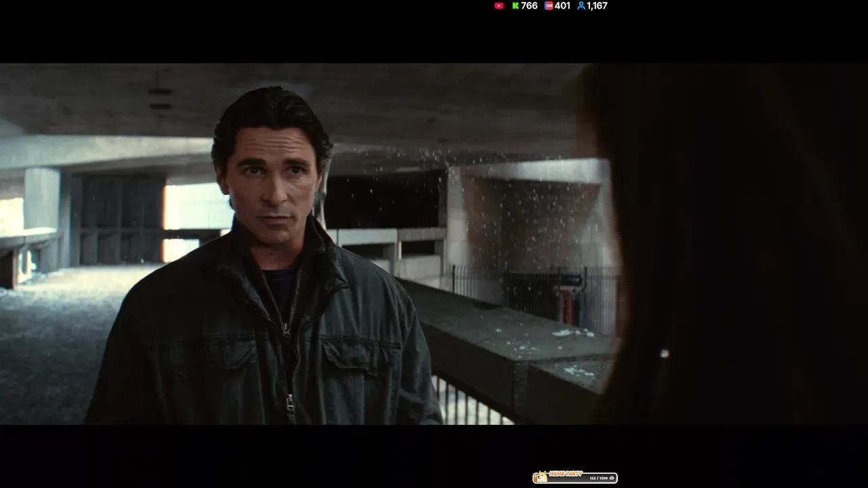868x488 pixels.
Task: Click the red YouTube icon in the overlay
Action: click(499, 5)
